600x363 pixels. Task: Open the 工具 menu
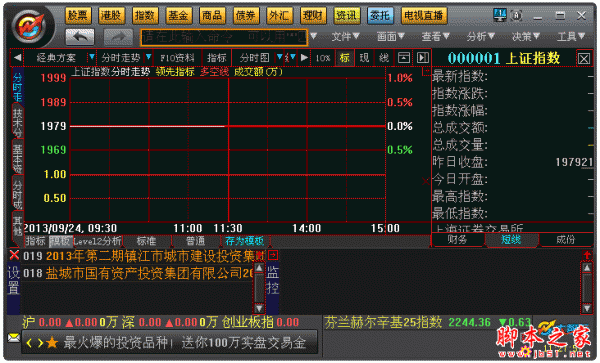click(571, 36)
